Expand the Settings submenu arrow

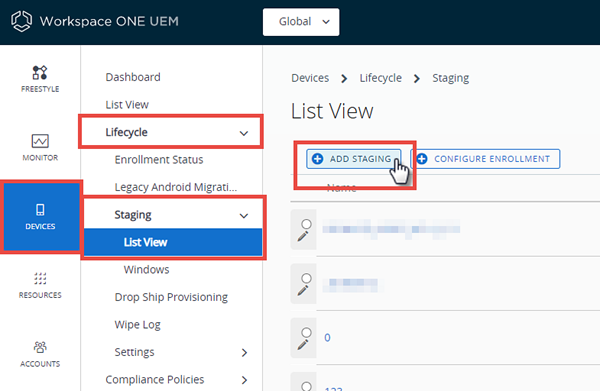244,353
